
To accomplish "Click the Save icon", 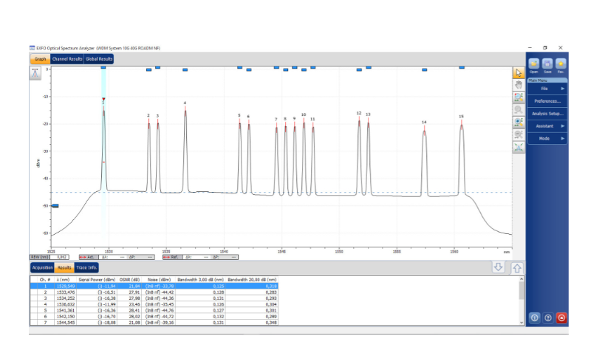I will (x=547, y=65).
